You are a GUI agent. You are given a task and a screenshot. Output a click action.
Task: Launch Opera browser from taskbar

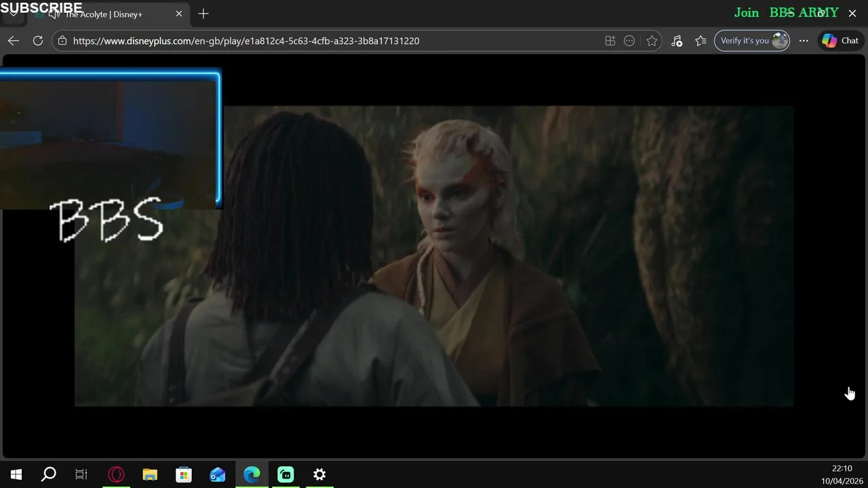point(116,474)
